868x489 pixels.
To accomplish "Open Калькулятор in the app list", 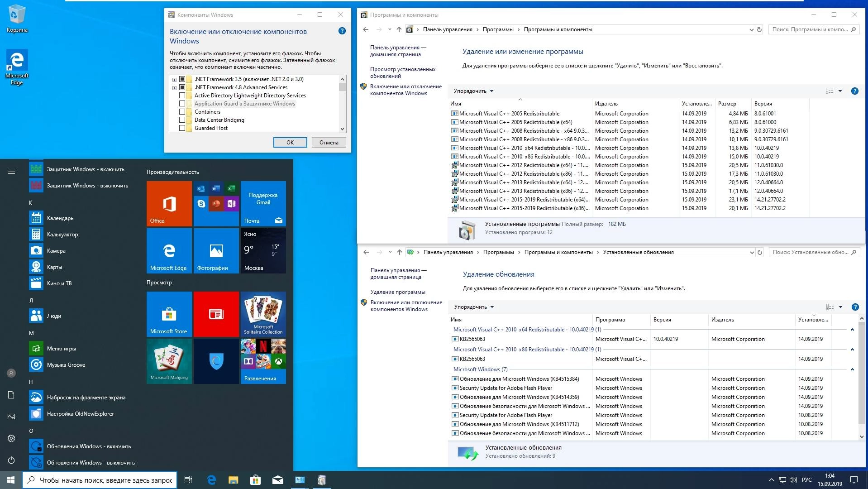I will click(x=81, y=235).
